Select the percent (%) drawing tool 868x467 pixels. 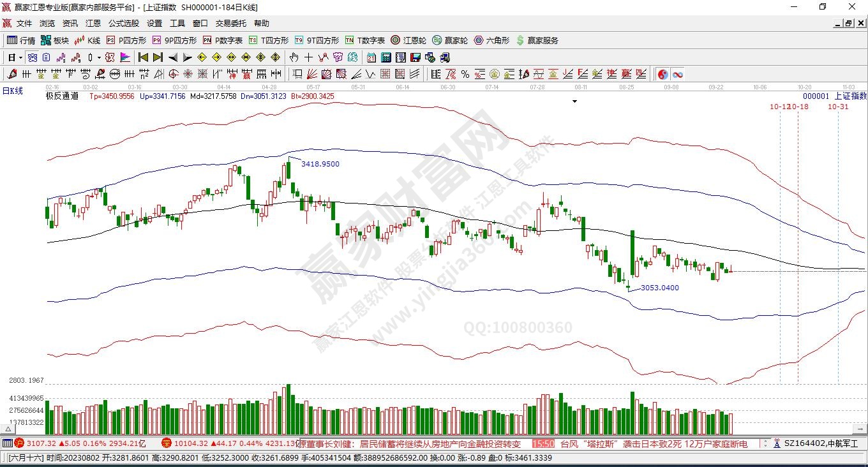pos(465,74)
